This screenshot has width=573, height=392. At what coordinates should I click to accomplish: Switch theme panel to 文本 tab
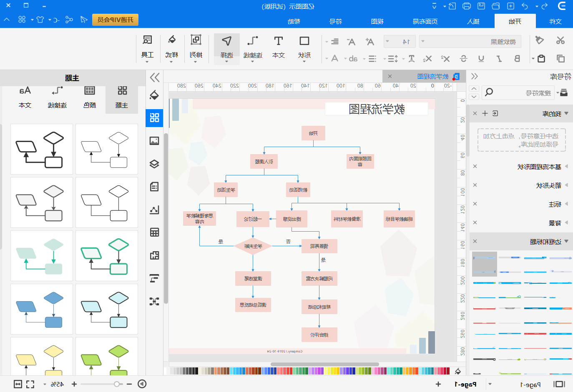25,97
